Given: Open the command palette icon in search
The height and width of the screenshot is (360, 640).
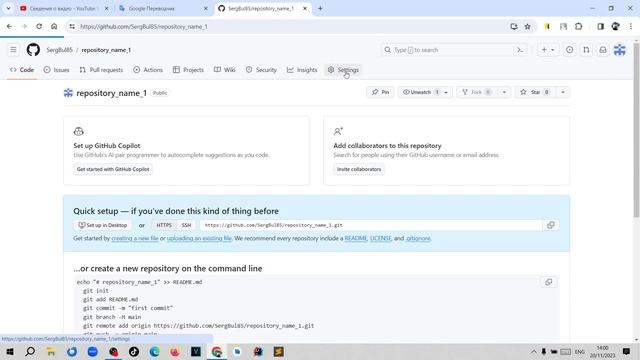Looking at the screenshot, I should coord(520,50).
